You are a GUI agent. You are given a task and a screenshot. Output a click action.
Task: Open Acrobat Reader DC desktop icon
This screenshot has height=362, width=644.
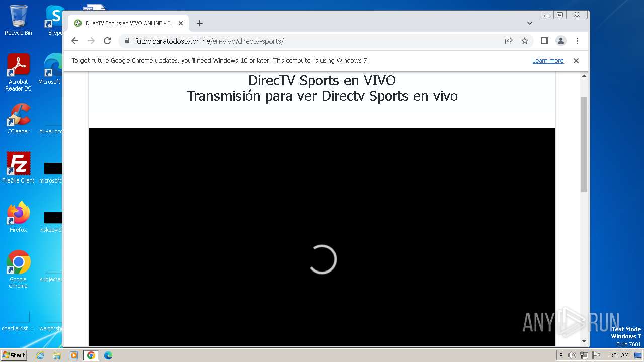click(18, 72)
